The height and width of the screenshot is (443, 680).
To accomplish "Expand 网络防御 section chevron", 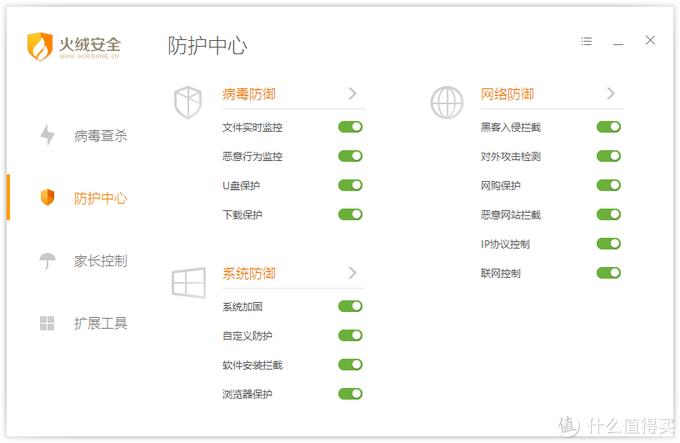I will (611, 93).
